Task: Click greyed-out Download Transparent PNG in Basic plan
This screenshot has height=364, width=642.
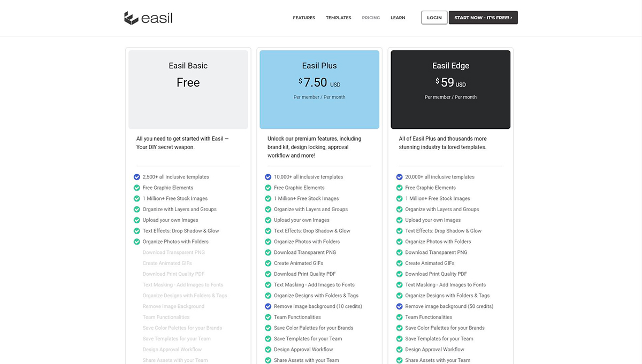Action: (173, 252)
